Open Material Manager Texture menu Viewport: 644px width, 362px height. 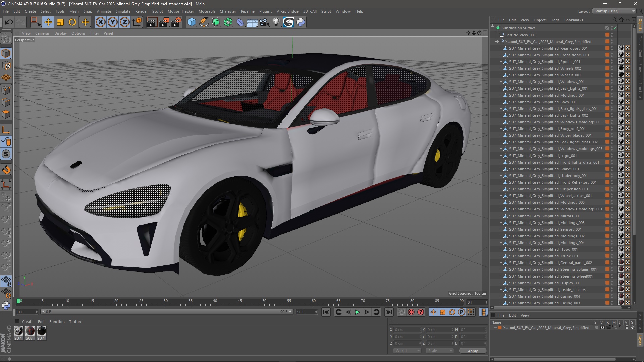point(75,322)
